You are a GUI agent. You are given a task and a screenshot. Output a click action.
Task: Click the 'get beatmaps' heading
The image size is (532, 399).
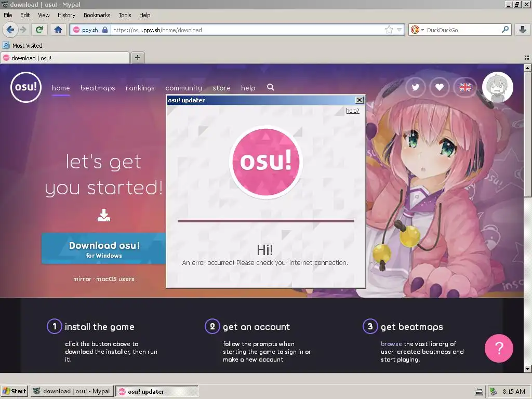pos(411,327)
